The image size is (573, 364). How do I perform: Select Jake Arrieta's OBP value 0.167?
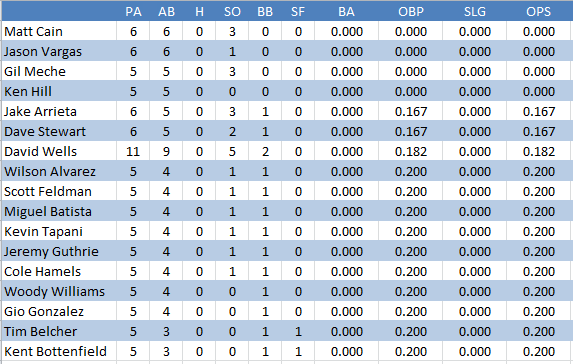(x=411, y=111)
